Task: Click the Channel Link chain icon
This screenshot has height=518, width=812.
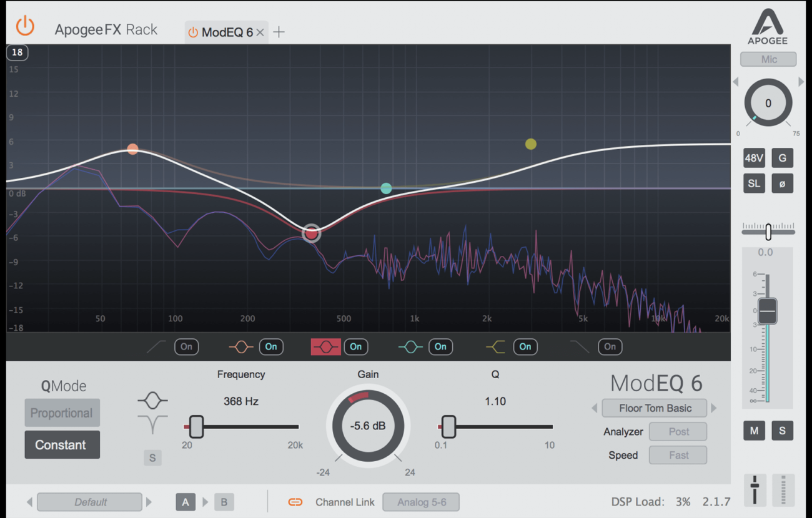Action: pyautogui.click(x=295, y=502)
